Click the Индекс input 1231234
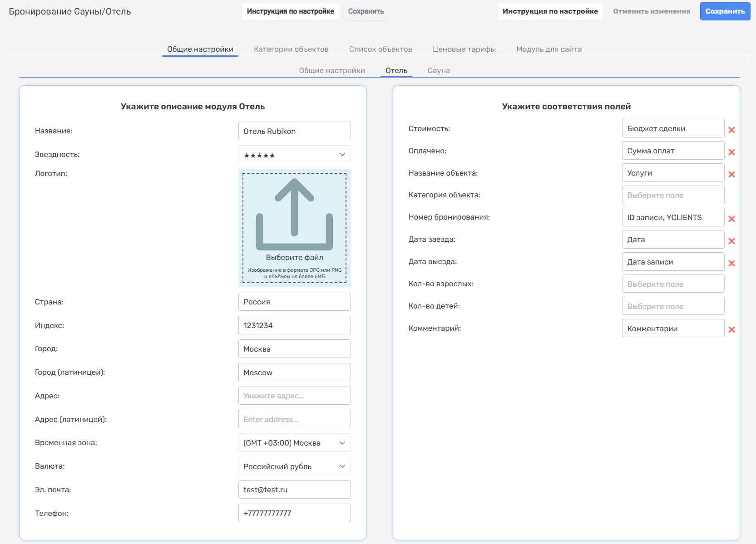This screenshot has height=544, width=756. click(x=294, y=325)
